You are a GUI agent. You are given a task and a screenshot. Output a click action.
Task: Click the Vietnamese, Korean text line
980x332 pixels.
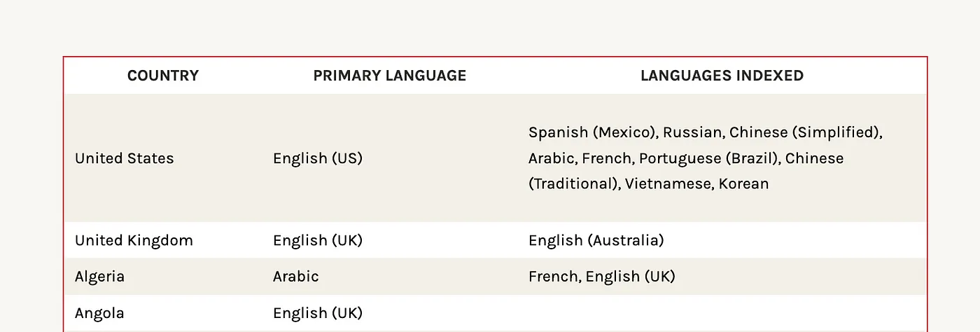point(696,184)
